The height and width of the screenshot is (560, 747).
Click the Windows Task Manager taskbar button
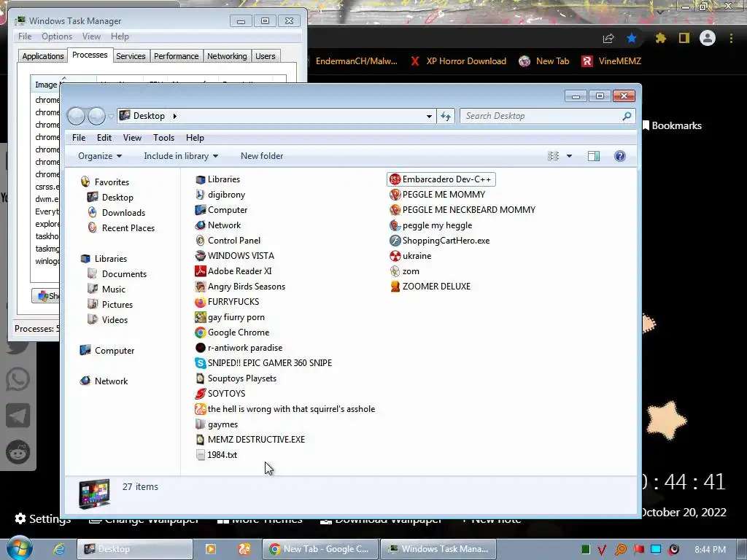pyautogui.click(x=438, y=549)
